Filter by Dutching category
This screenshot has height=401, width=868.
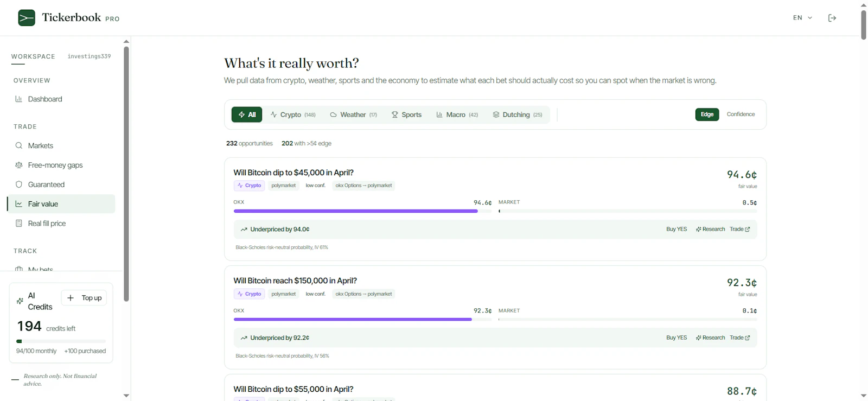tap(518, 114)
